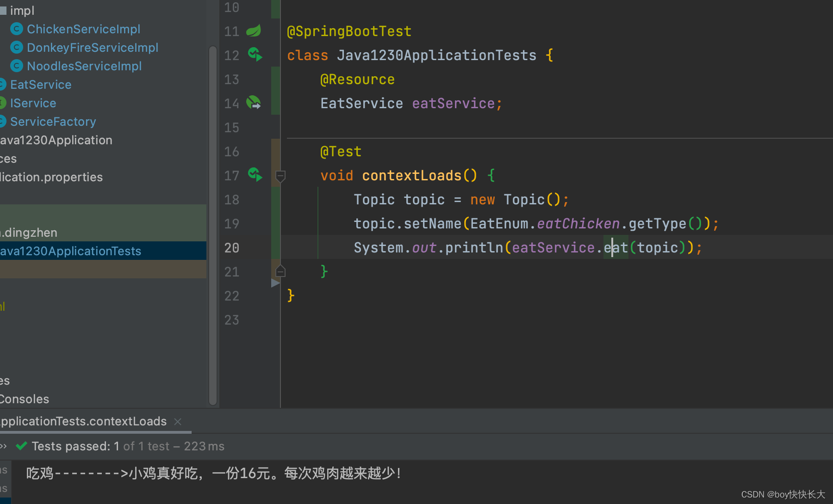Select the ChickenServiceImpl class icon
This screenshot has width=833, height=504.
click(17, 29)
